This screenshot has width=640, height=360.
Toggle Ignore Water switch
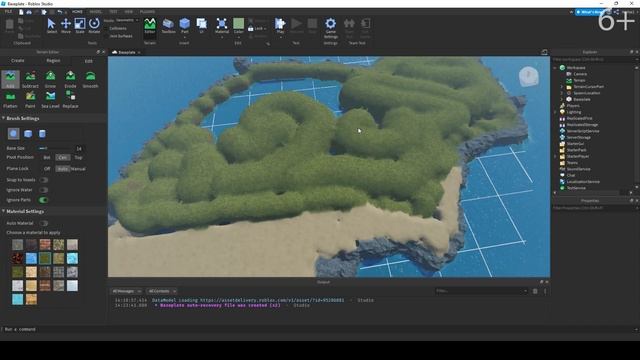(x=44, y=190)
